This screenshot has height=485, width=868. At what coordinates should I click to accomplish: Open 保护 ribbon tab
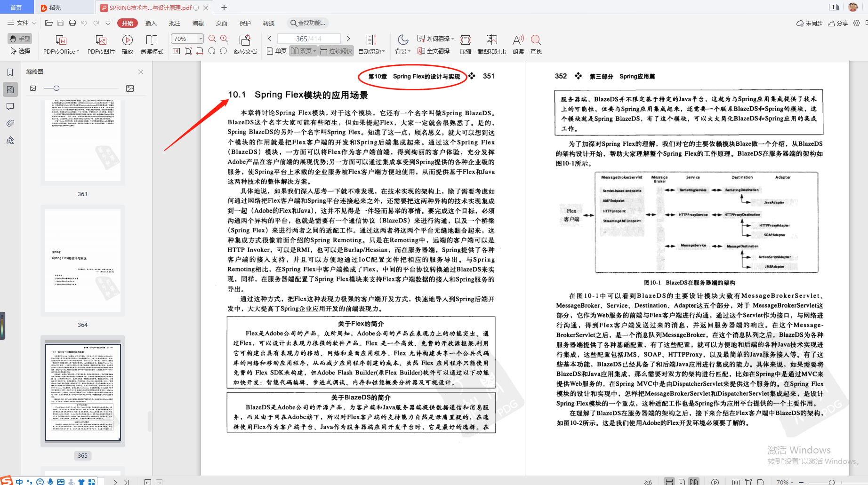point(245,23)
